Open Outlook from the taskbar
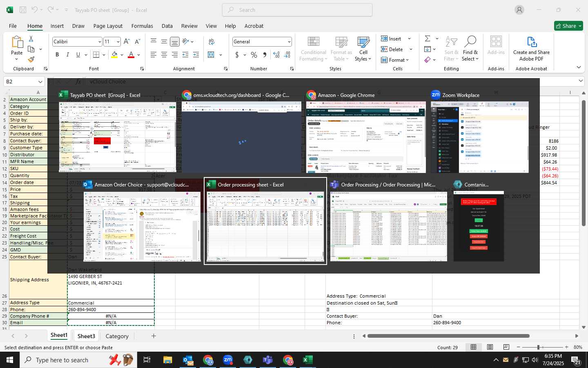The image size is (588, 368). click(188, 360)
